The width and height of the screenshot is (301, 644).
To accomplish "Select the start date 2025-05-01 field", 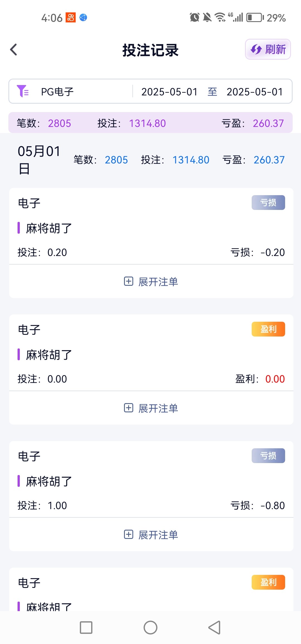I will coord(169,92).
